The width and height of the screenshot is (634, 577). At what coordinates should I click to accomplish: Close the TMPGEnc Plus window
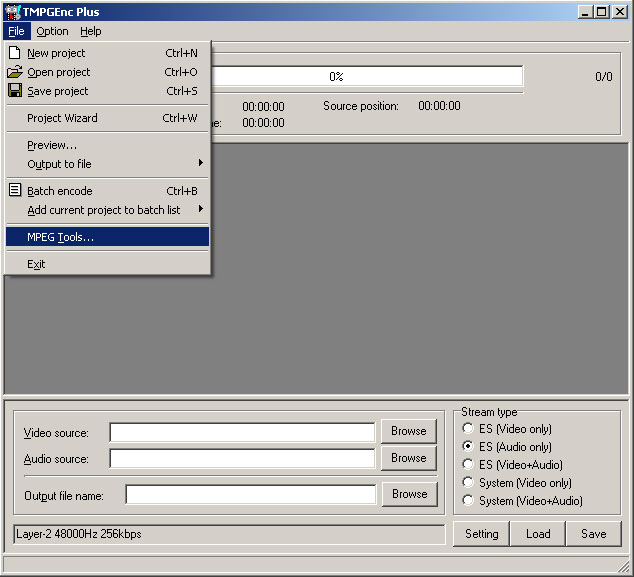(x=619, y=12)
